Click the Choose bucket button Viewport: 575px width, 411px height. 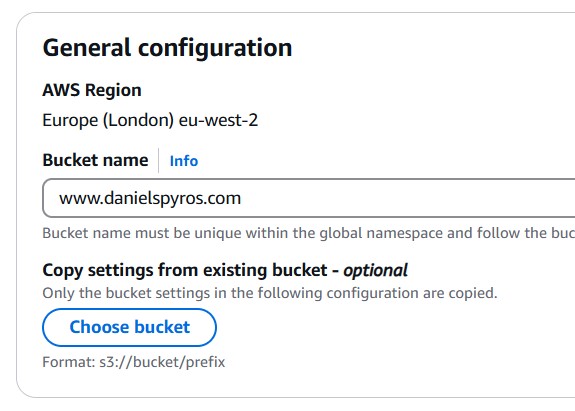click(129, 327)
